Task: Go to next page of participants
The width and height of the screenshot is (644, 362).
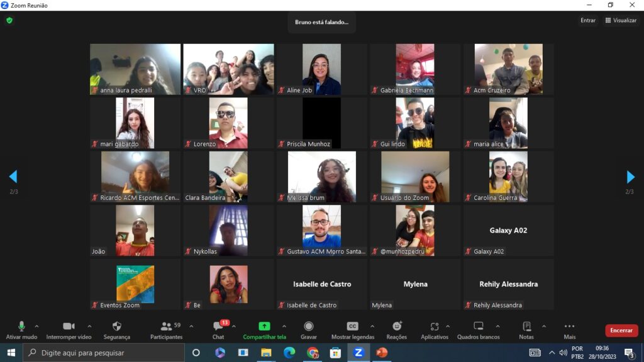Action: pos(630,177)
